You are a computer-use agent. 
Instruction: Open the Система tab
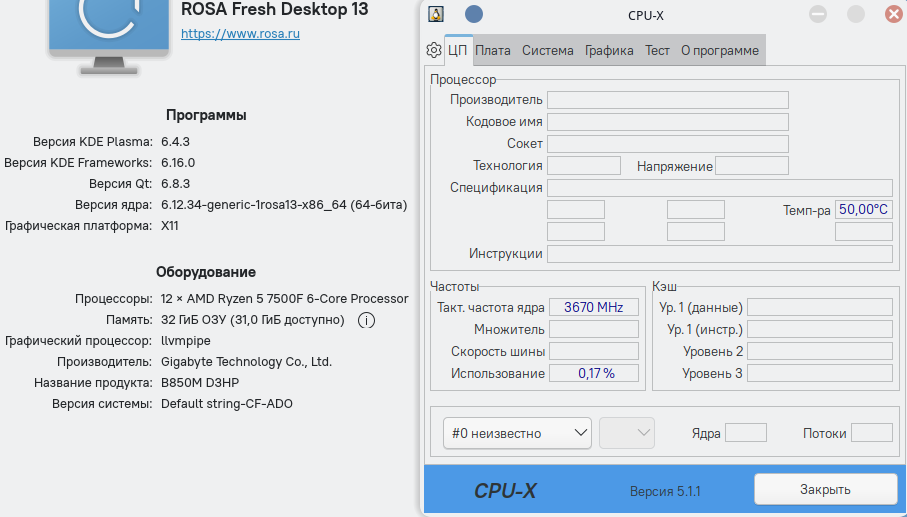tap(547, 51)
